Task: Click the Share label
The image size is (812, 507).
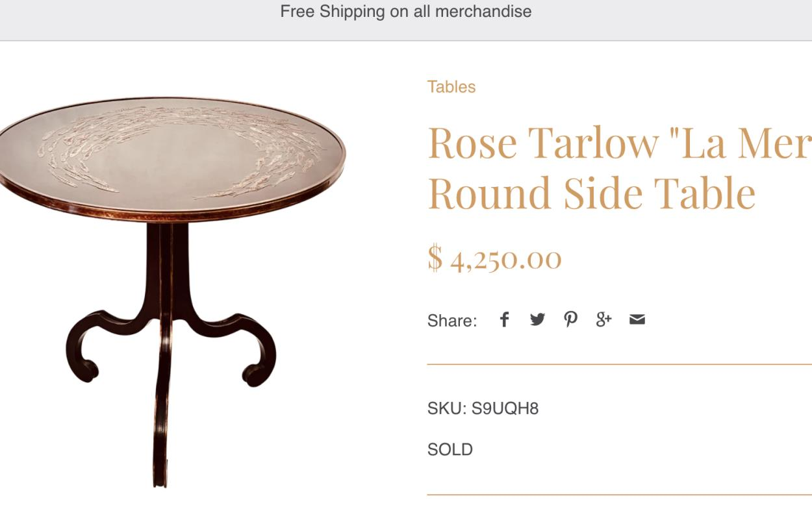Action: coord(452,321)
